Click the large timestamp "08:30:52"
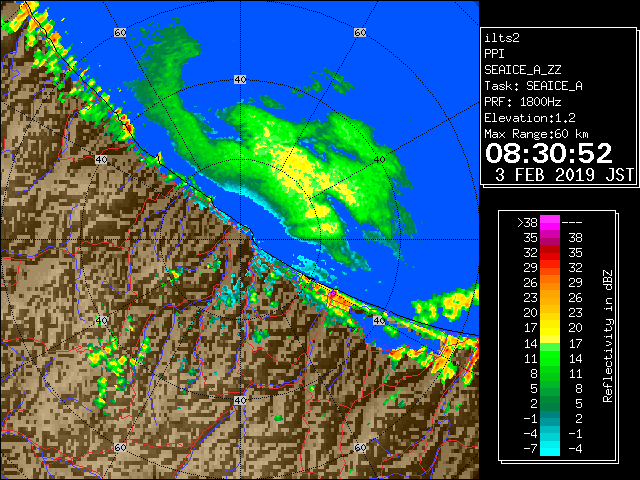Image resolution: width=640 pixels, height=480 pixels. click(x=549, y=153)
